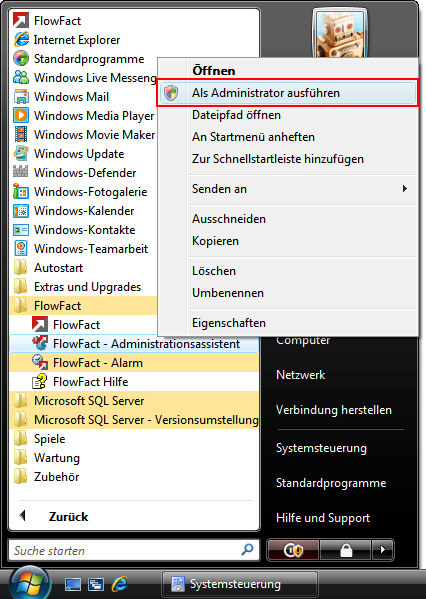Click the Show Desktop quick launch icon
The width and height of the screenshot is (426, 599).
click(x=73, y=584)
